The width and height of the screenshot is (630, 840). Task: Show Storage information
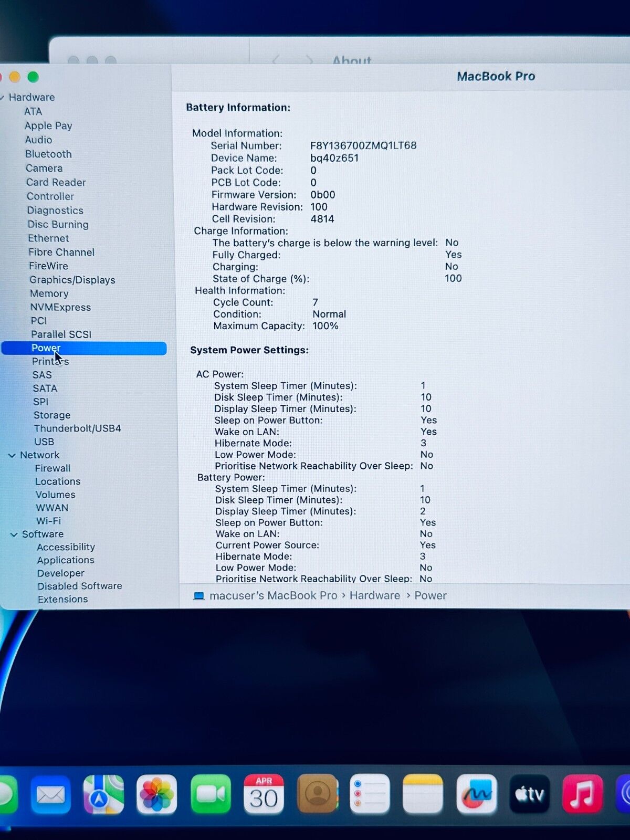click(x=52, y=415)
